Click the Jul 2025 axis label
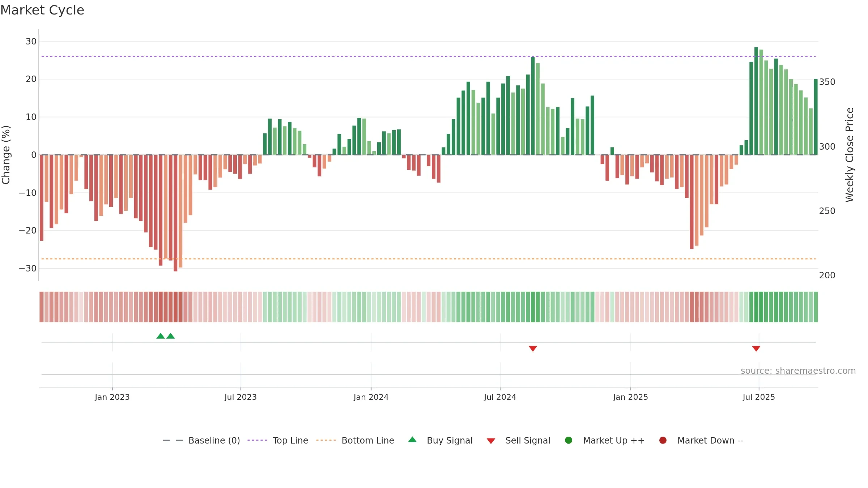The width and height of the screenshot is (868, 488). 759,397
